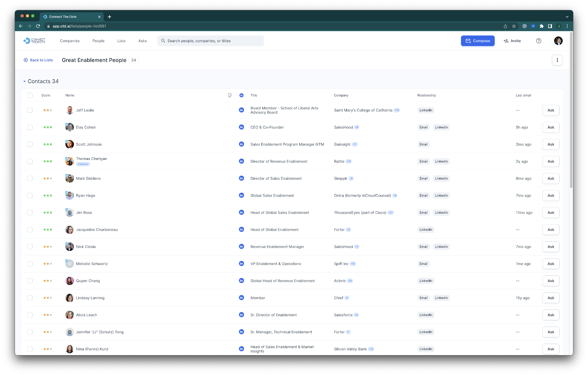
Task: Go to the Companies nav item
Action: point(70,41)
